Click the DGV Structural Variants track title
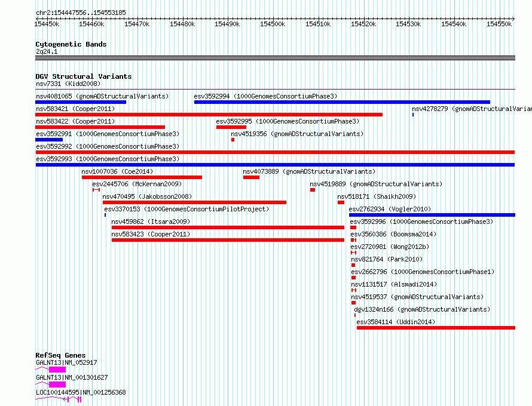Screen dimensions: 532x406 pyautogui.click(x=84, y=76)
